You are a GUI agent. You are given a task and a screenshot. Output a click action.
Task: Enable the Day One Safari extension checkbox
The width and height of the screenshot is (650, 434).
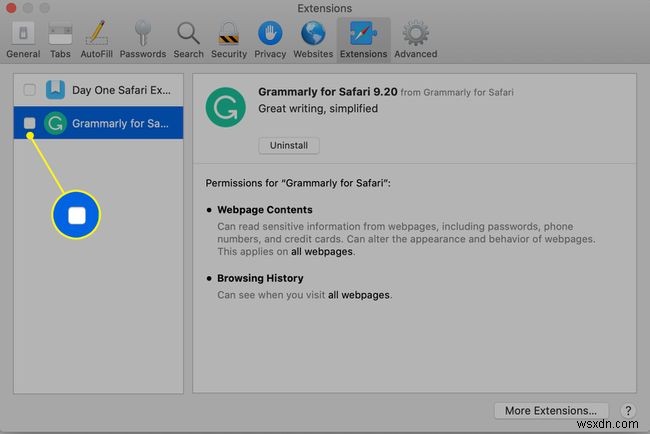pos(29,90)
